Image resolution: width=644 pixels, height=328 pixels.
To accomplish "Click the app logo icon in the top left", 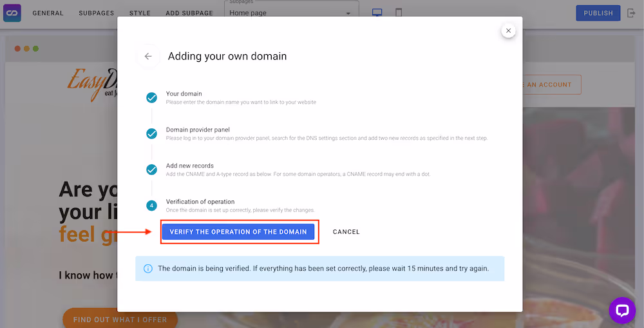I will coord(12,13).
